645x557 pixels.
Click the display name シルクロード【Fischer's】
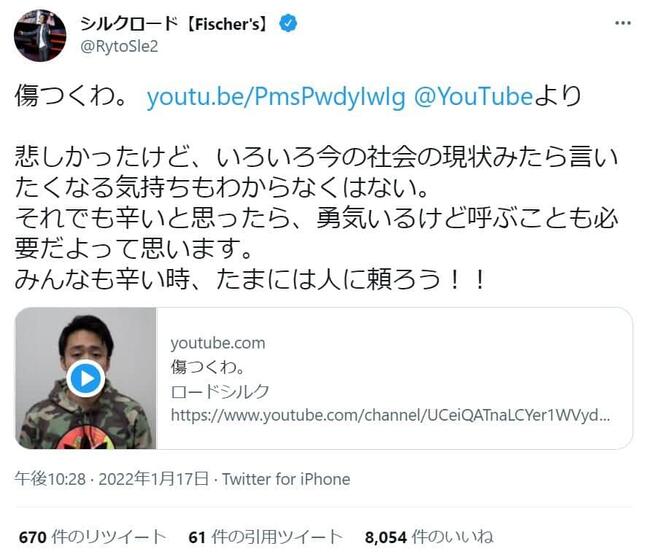[174, 24]
